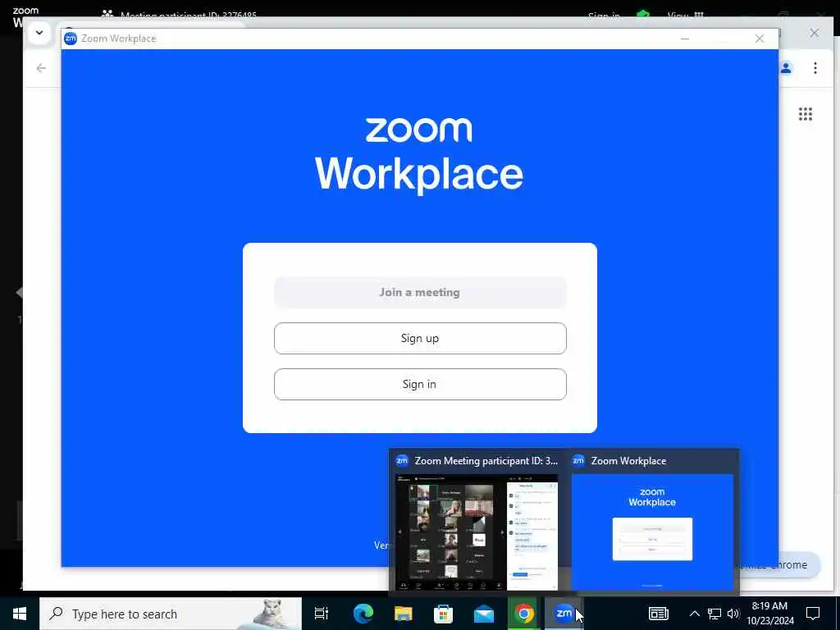
Task: Click the Zoom taskbar icon
Action: [564, 614]
